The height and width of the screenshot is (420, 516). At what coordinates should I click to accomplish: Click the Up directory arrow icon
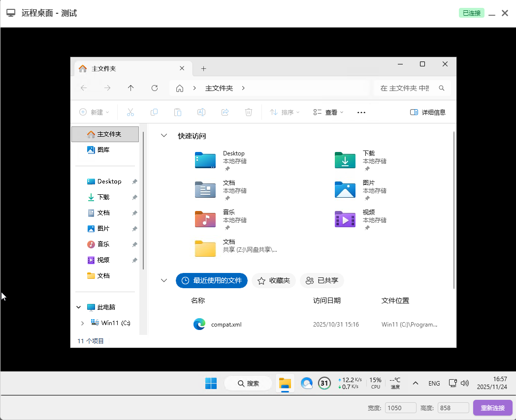pyautogui.click(x=130, y=88)
